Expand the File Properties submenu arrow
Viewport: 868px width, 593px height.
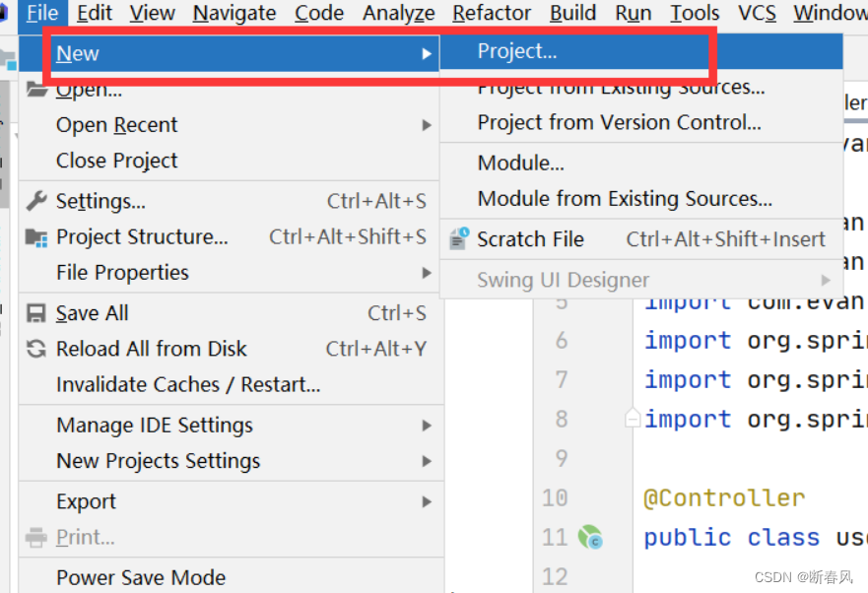427,273
